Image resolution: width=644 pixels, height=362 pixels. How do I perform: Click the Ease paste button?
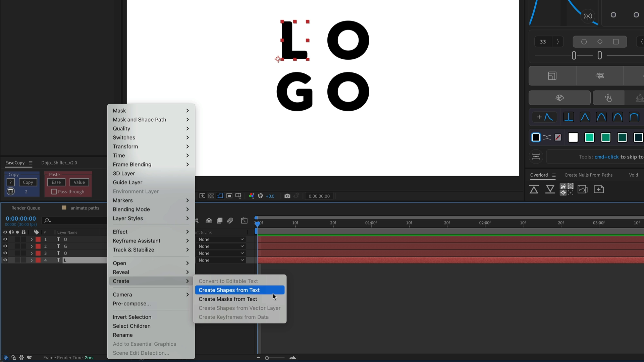click(x=56, y=182)
